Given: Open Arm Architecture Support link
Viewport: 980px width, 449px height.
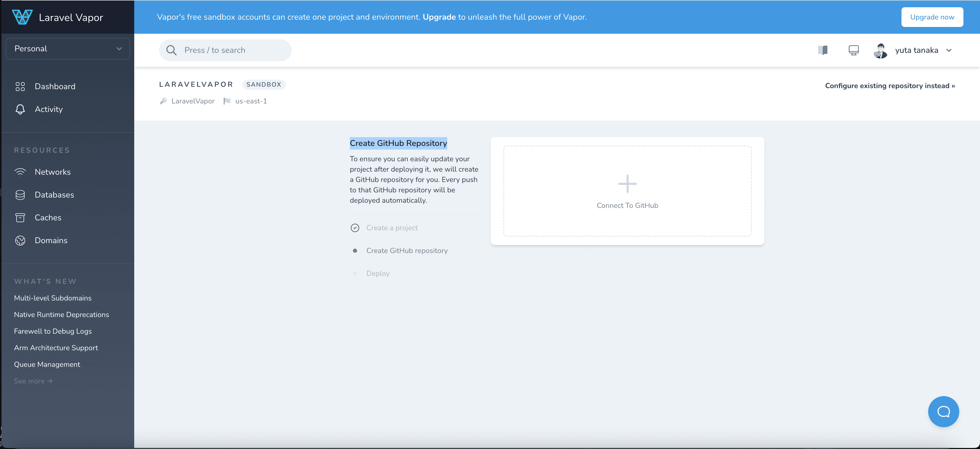Looking at the screenshot, I should click(56, 348).
